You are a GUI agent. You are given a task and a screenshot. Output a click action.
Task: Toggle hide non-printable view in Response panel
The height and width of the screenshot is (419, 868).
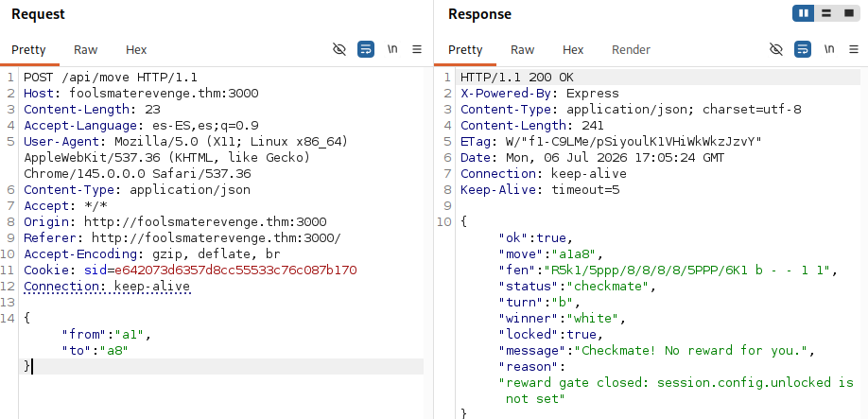[776, 50]
